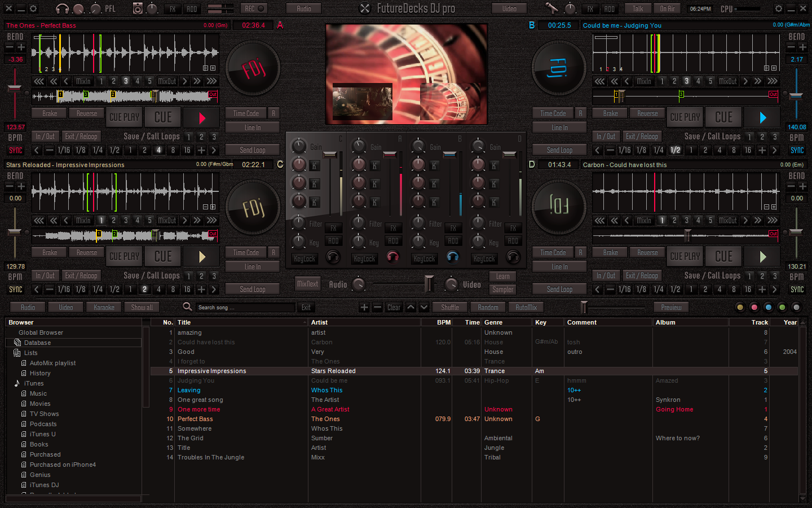Expand the iTunes node in the browser tree
Screen dimensions: 812x508
pos(17,383)
